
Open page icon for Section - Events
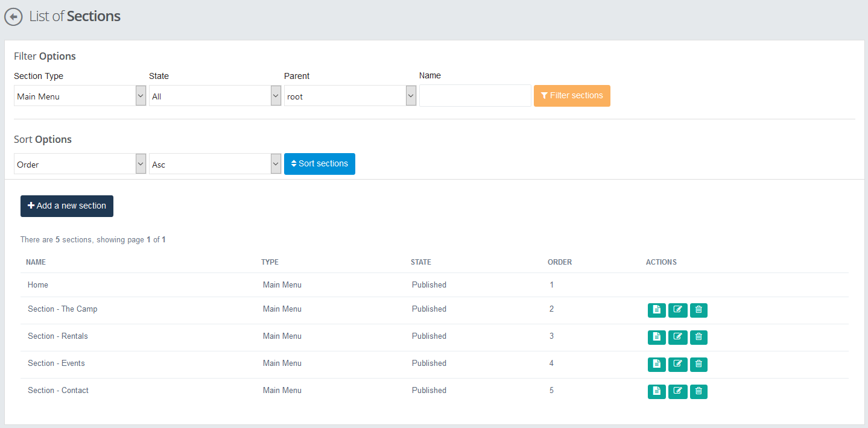(656, 364)
